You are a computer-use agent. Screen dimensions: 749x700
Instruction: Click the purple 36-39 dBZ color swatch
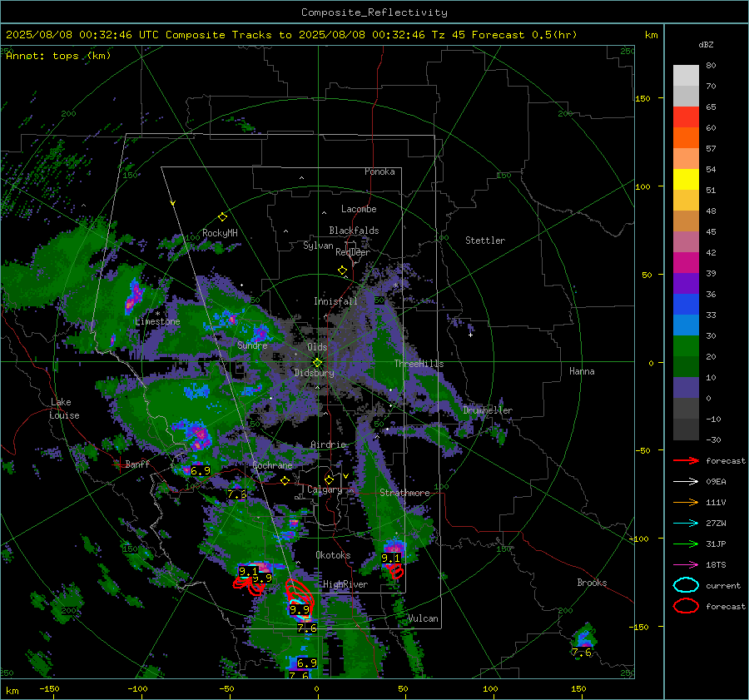click(x=686, y=283)
